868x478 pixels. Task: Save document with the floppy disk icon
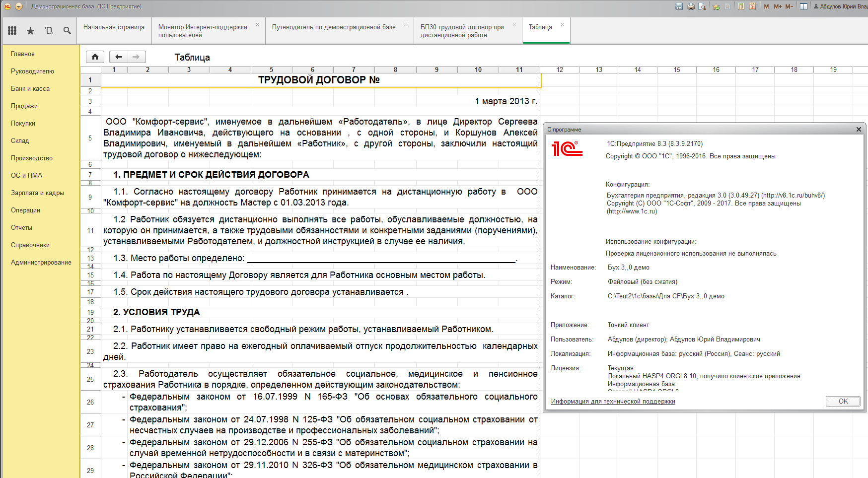[x=679, y=6]
